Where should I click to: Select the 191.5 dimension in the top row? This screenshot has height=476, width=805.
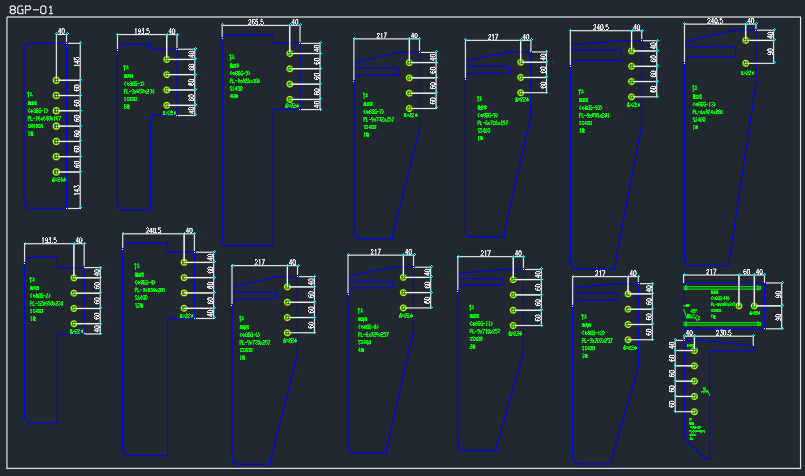point(142,32)
